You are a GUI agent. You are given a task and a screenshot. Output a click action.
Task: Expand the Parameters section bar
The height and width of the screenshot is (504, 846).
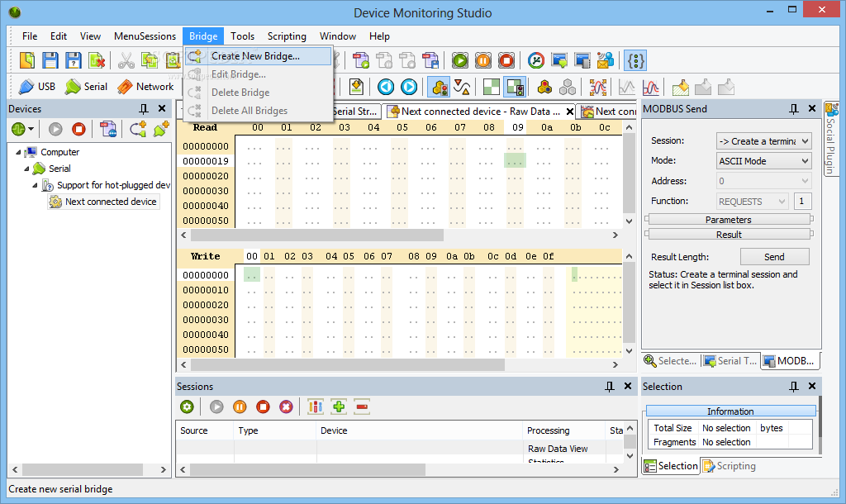coord(729,220)
